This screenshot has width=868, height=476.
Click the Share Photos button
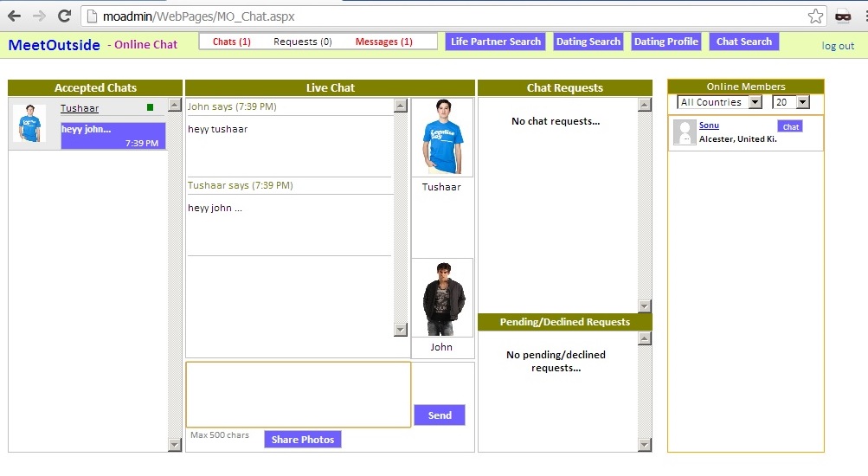(303, 440)
